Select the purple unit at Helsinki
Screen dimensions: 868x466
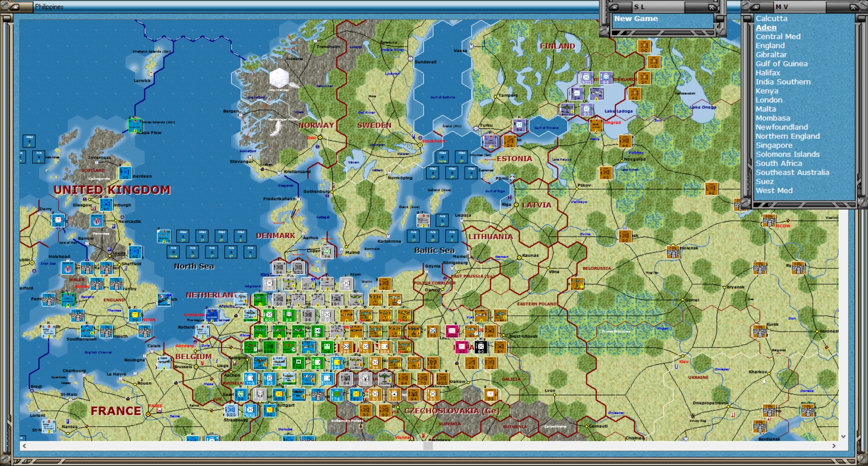click(x=519, y=125)
